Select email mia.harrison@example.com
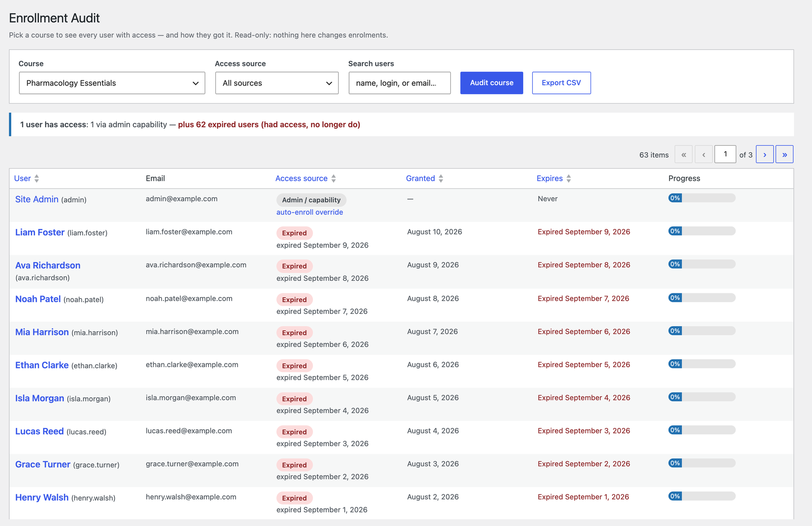Viewport: 812px width, 526px height. click(x=192, y=332)
